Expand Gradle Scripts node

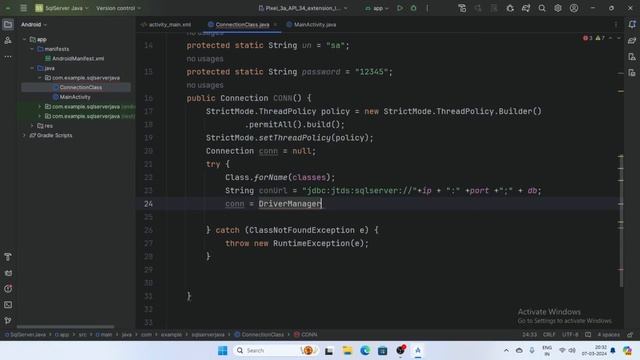(x=24, y=135)
